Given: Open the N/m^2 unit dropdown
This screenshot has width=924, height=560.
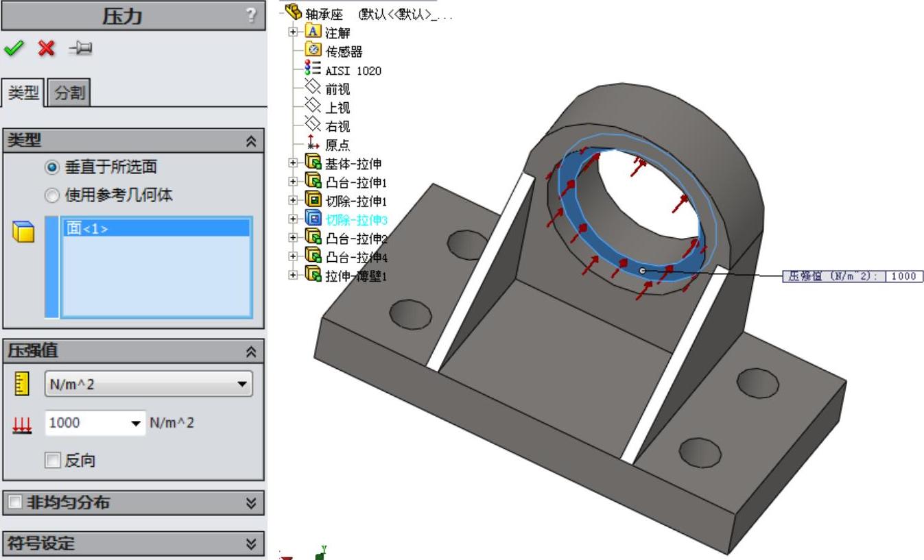Looking at the screenshot, I should coord(148,384).
